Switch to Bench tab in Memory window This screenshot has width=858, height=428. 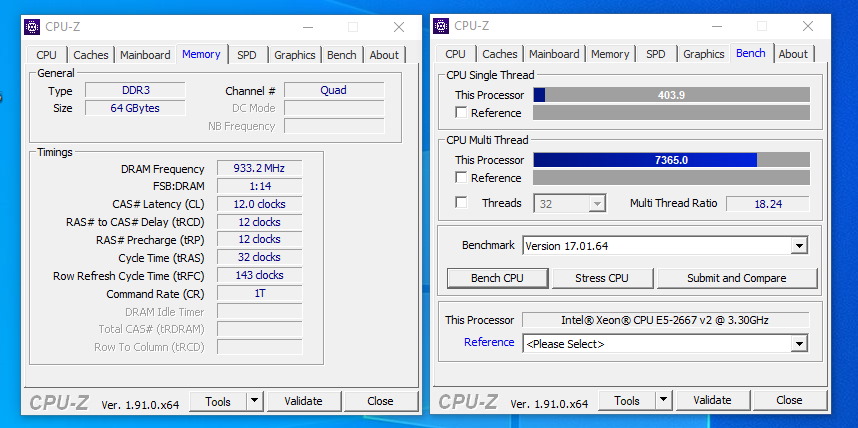click(341, 55)
